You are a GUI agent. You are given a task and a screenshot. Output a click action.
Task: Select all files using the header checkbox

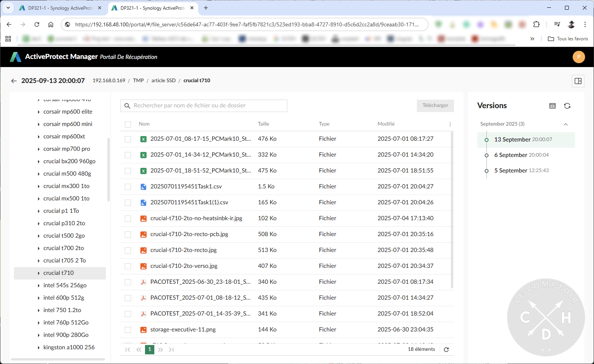(x=128, y=124)
